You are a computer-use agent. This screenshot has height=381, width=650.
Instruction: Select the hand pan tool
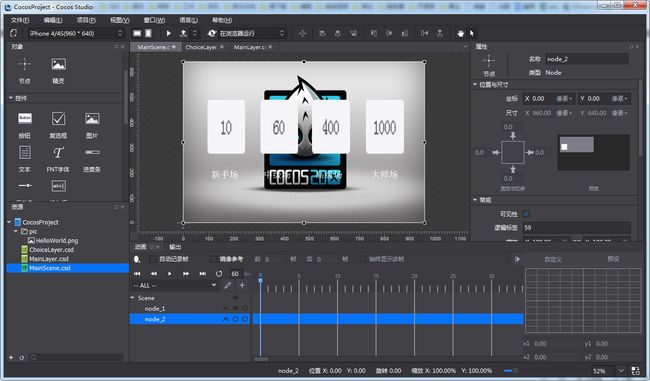(x=460, y=33)
